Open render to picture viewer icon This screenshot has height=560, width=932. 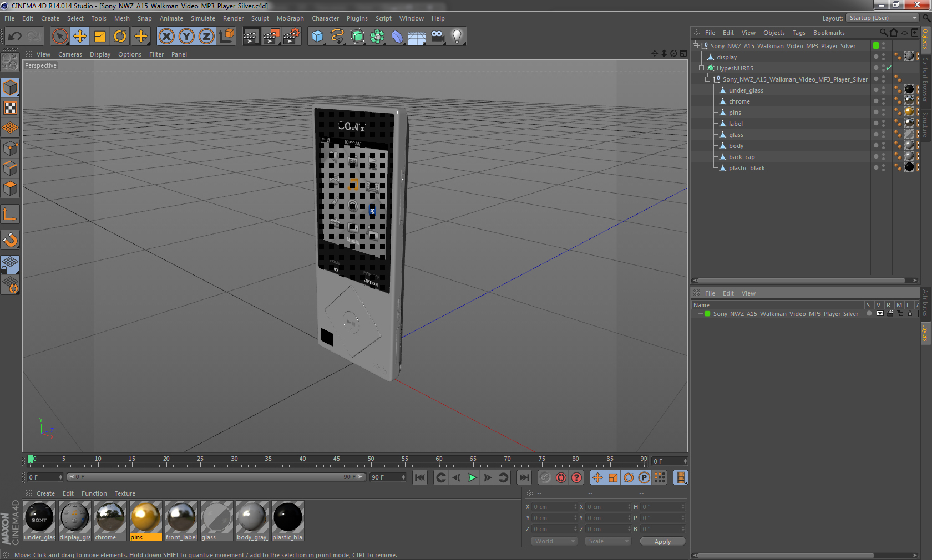coord(271,37)
